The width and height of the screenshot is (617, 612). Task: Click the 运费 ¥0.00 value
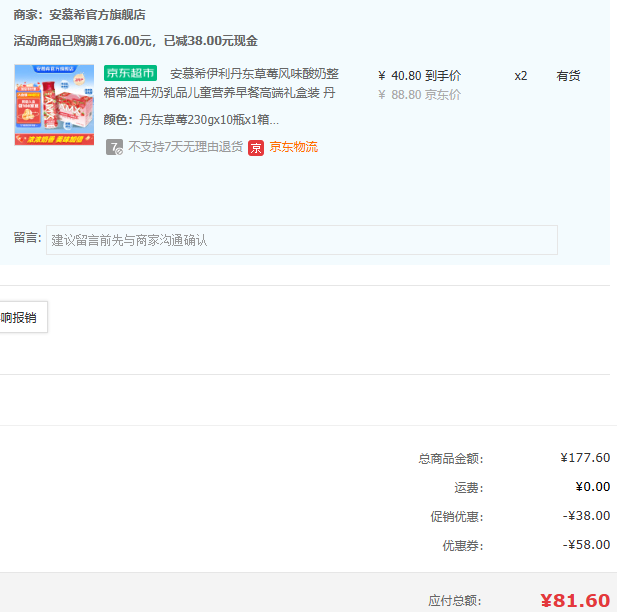click(593, 487)
